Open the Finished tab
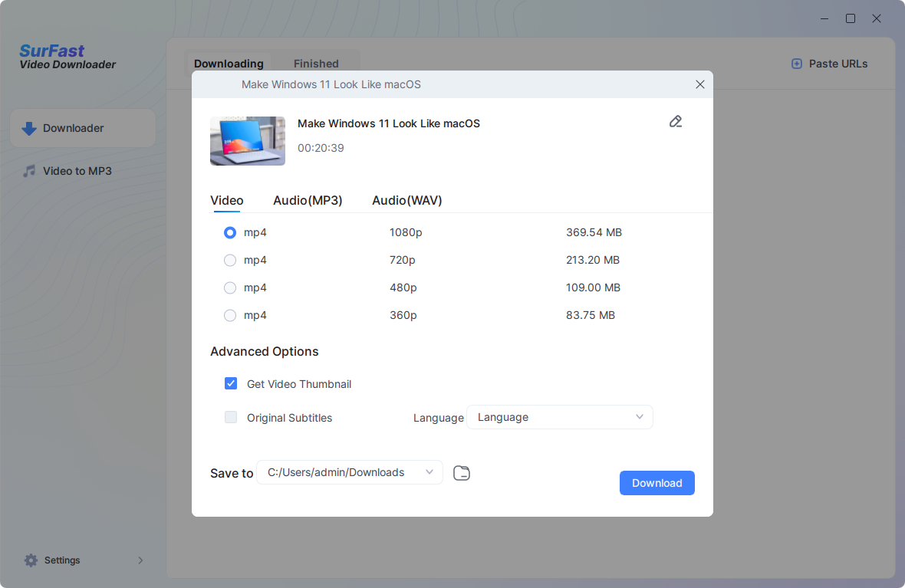This screenshot has height=588, width=905. pos(316,64)
